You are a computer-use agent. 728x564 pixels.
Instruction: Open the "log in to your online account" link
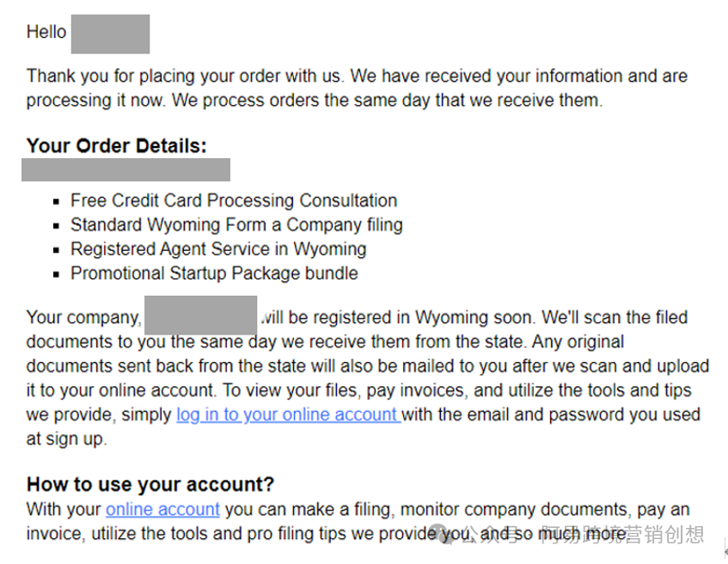pos(288,415)
